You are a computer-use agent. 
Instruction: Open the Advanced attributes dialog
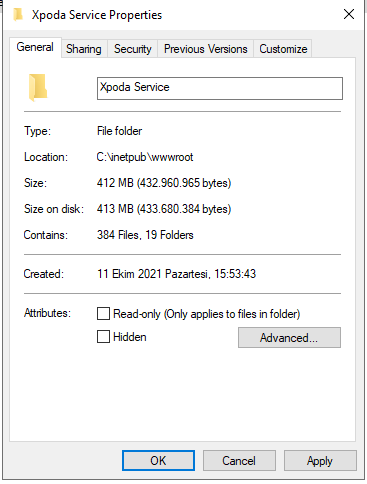pyautogui.click(x=289, y=338)
